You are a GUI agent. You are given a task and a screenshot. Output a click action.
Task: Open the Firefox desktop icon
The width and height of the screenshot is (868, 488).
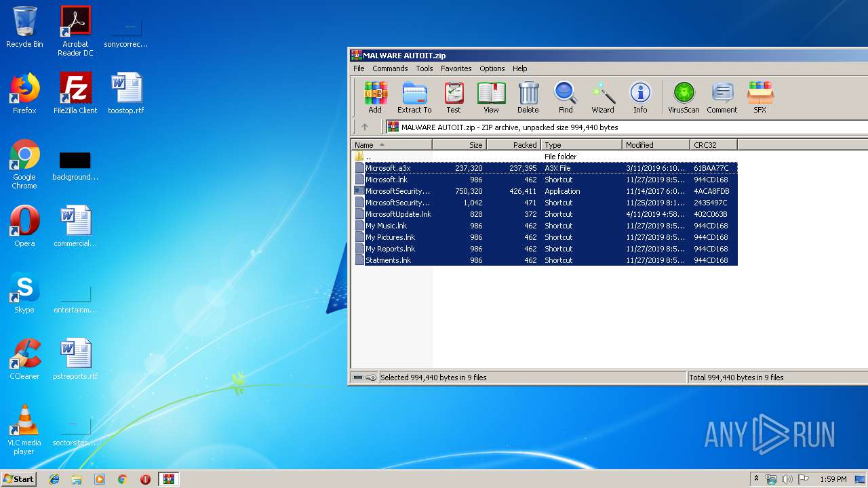tap(24, 94)
